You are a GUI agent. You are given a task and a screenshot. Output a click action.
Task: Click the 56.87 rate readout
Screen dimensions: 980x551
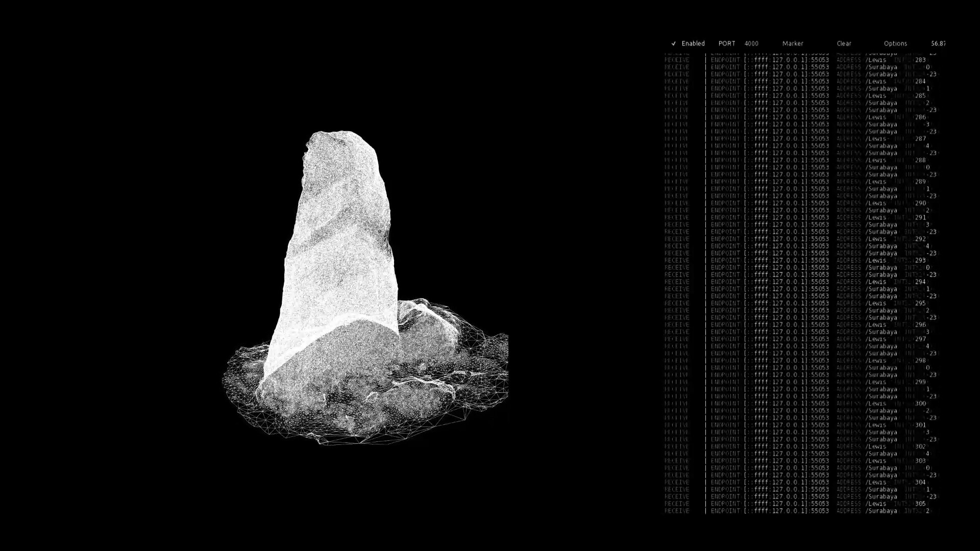pyautogui.click(x=938, y=43)
